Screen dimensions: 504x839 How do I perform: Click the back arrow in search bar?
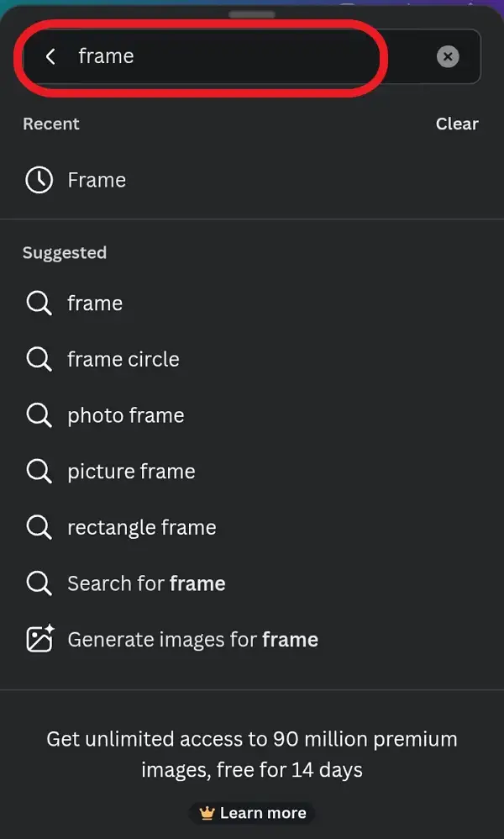50,56
